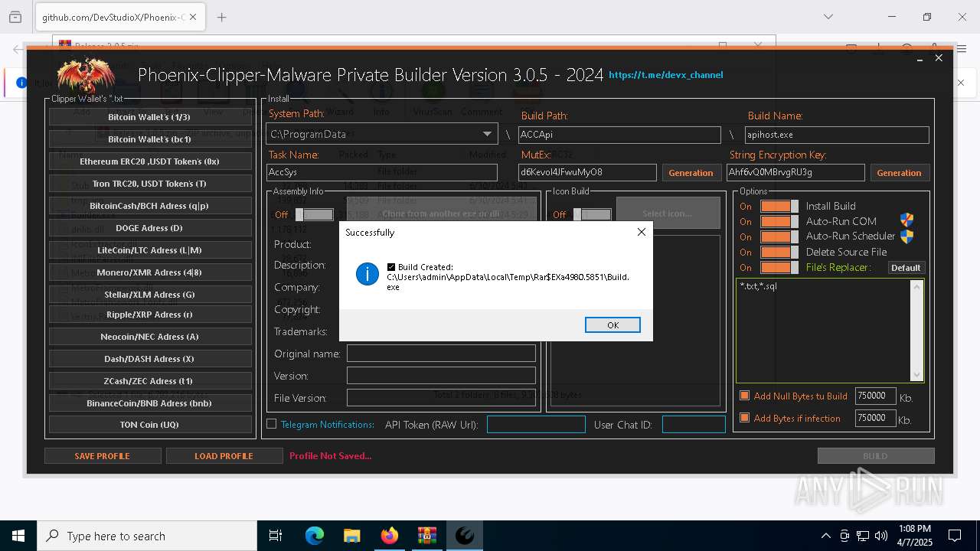Click the Default button for File's Replacer

coord(906,268)
